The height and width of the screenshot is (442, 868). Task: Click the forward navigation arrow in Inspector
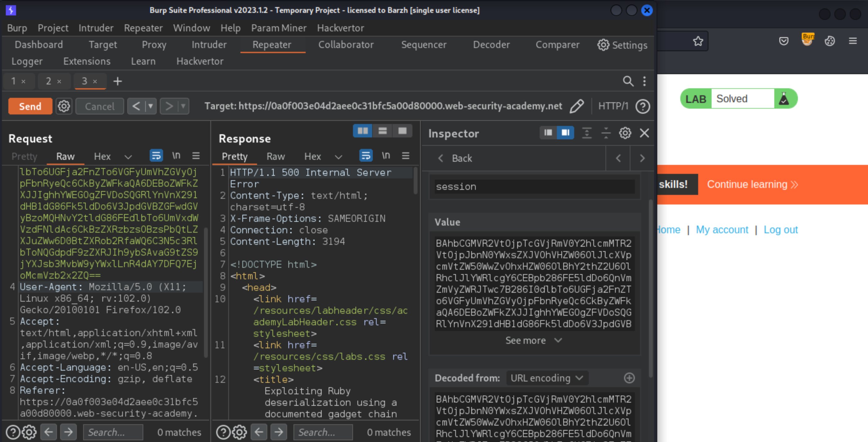point(642,158)
